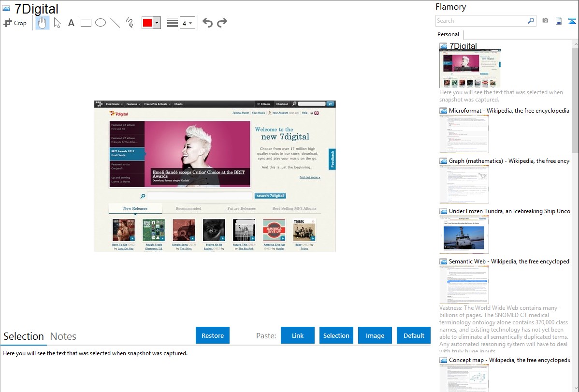Click the Link paste button
Viewport: 579px width, 392px height.
coord(298,335)
